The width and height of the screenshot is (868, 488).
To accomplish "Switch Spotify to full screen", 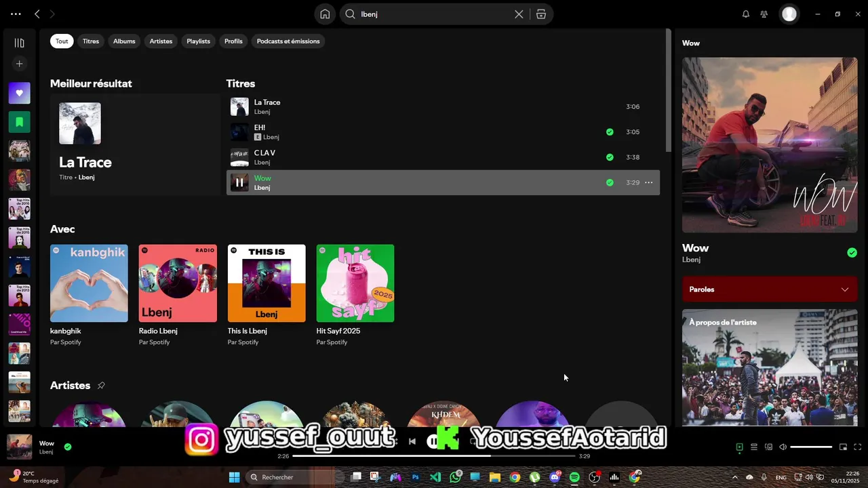I will (857, 447).
